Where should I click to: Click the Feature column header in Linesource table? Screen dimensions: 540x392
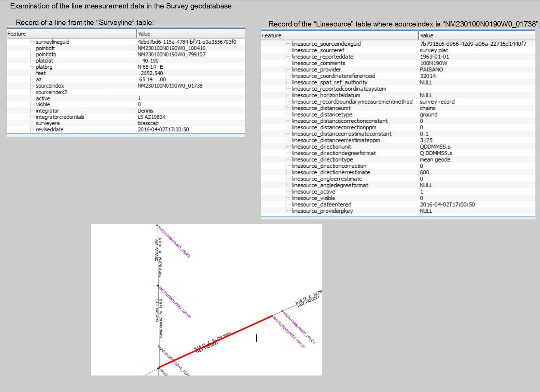pos(340,35)
